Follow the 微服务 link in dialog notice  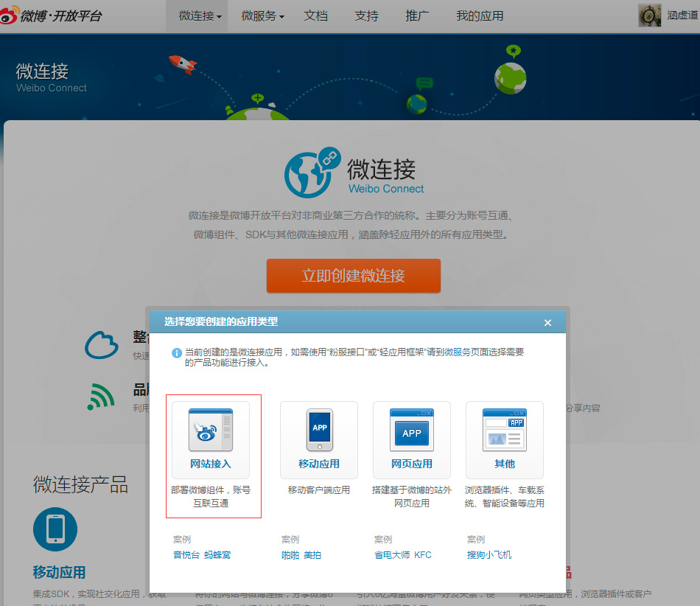pyautogui.click(x=457, y=352)
